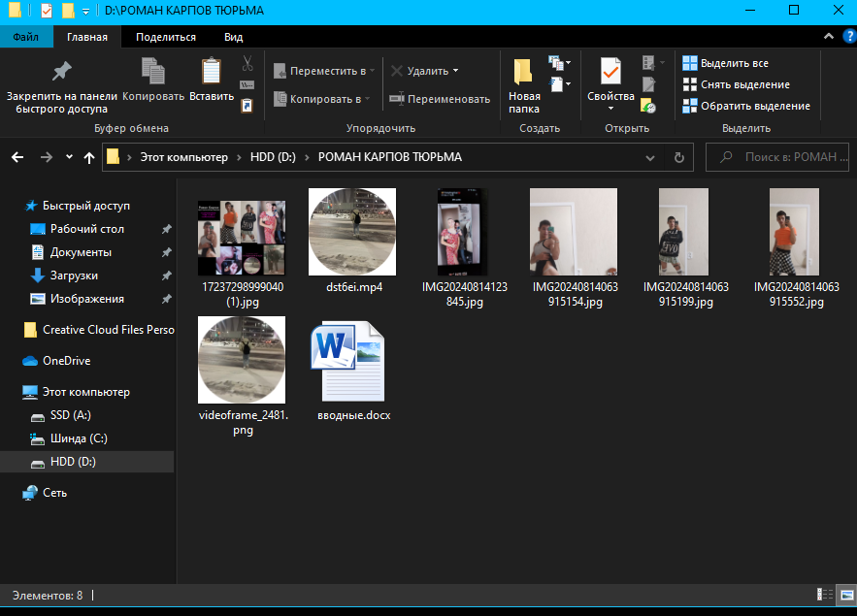Click the search box Поиск в: РОМАН
Screen dimensions: 857x616
point(777,157)
